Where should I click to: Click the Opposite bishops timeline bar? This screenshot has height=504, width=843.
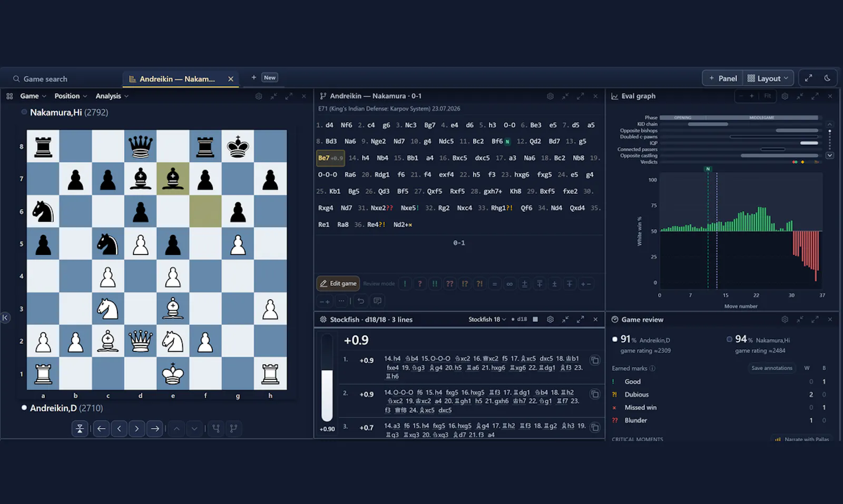tap(797, 130)
